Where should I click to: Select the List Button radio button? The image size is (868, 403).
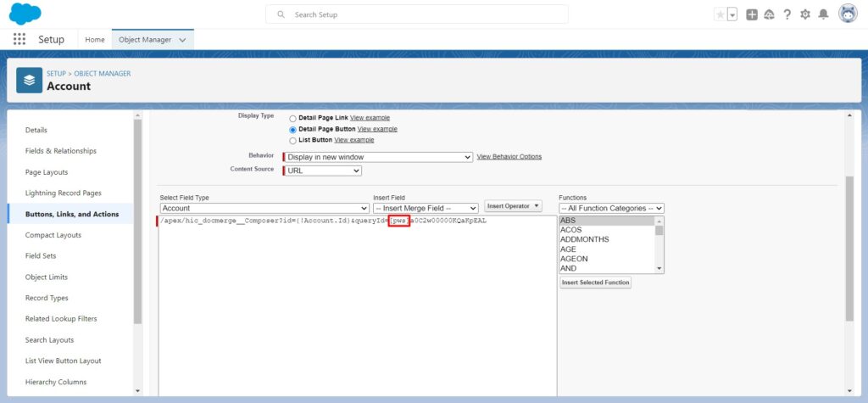pos(292,140)
